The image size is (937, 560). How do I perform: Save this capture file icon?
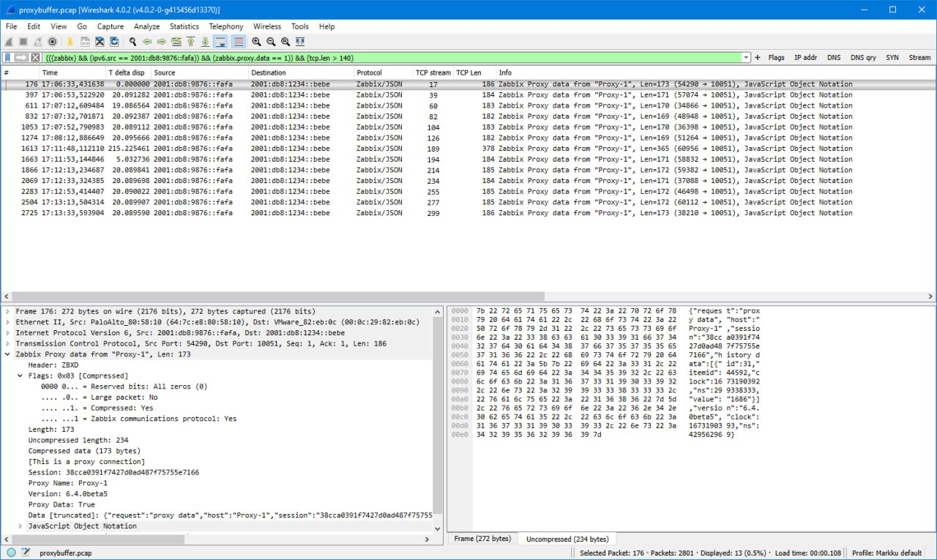click(85, 42)
